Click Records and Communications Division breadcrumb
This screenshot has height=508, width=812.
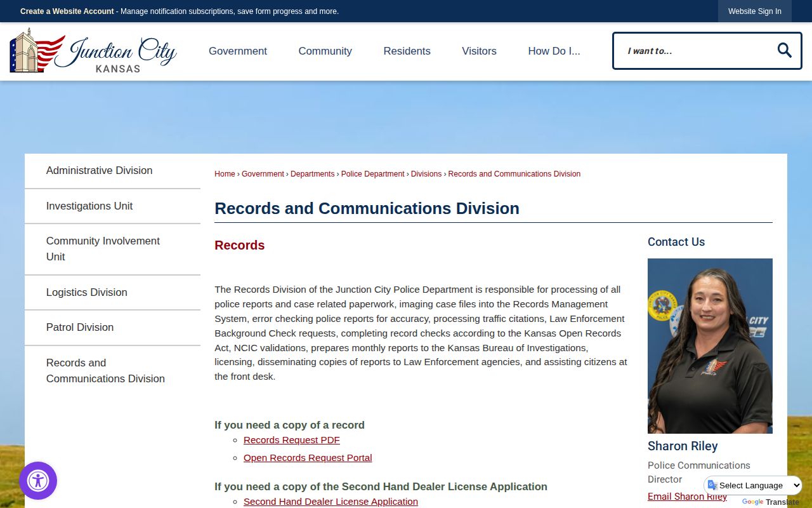coord(514,174)
